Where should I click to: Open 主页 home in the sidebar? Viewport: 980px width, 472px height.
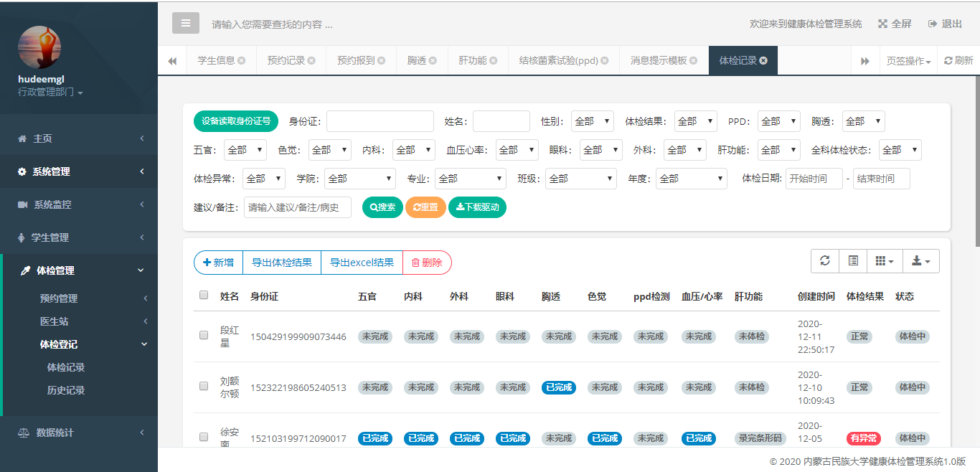pos(79,138)
